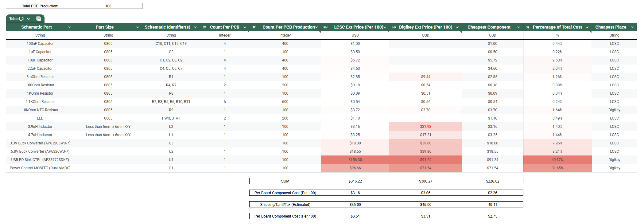Click the number icon beside Count Per PCB Production

click(x=254, y=27)
